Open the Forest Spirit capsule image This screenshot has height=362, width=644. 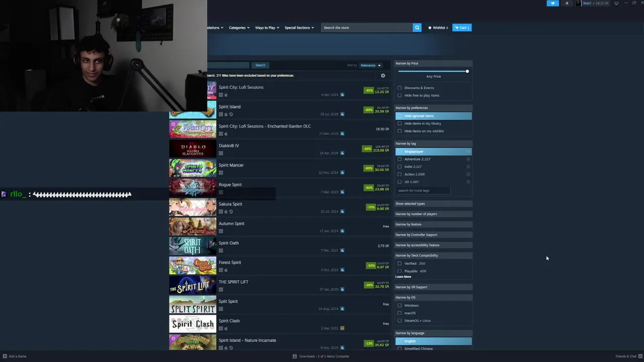coord(193,265)
